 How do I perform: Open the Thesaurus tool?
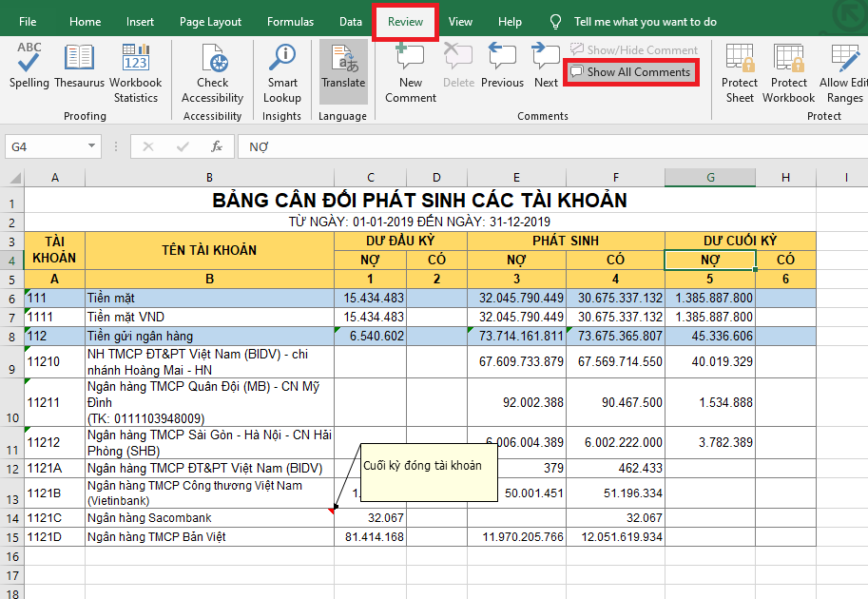click(x=79, y=67)
